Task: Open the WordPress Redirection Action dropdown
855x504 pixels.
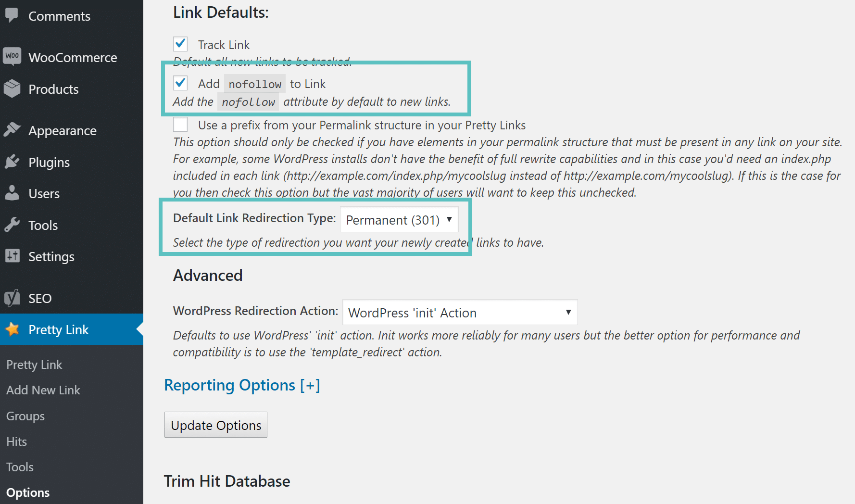Action: [460, 312]
